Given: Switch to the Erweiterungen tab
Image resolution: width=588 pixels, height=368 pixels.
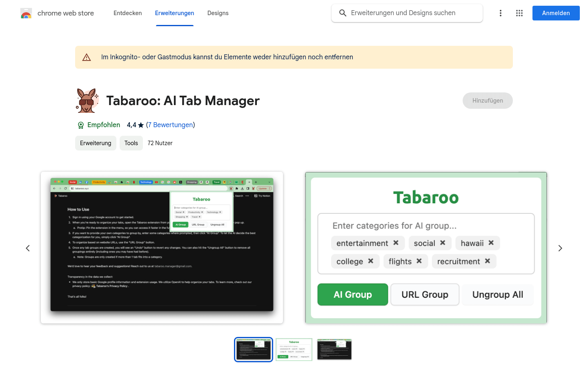Looking at the screenshot, I should pyautogui.click(x=175, y=13).
